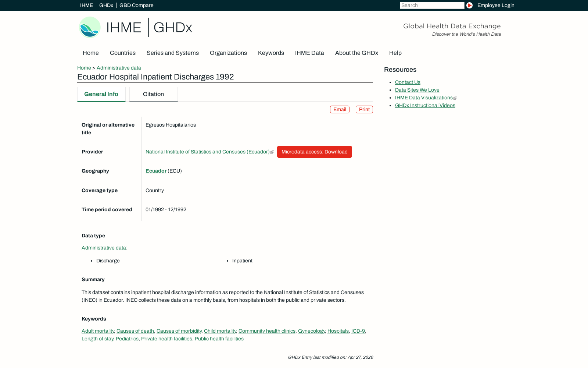
Task: Open Help menu item
Action: pyautogui.click(x=395, y=53)
